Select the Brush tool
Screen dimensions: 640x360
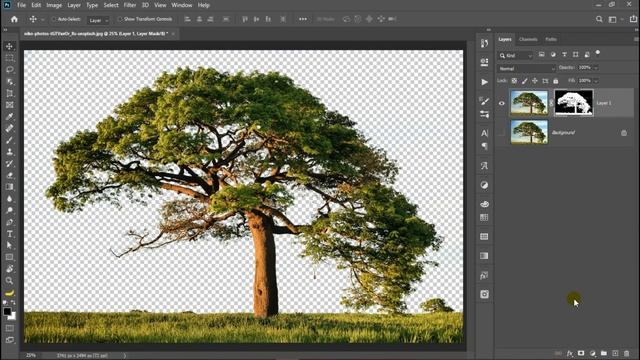pyautogui.click(x=9, y=140)
